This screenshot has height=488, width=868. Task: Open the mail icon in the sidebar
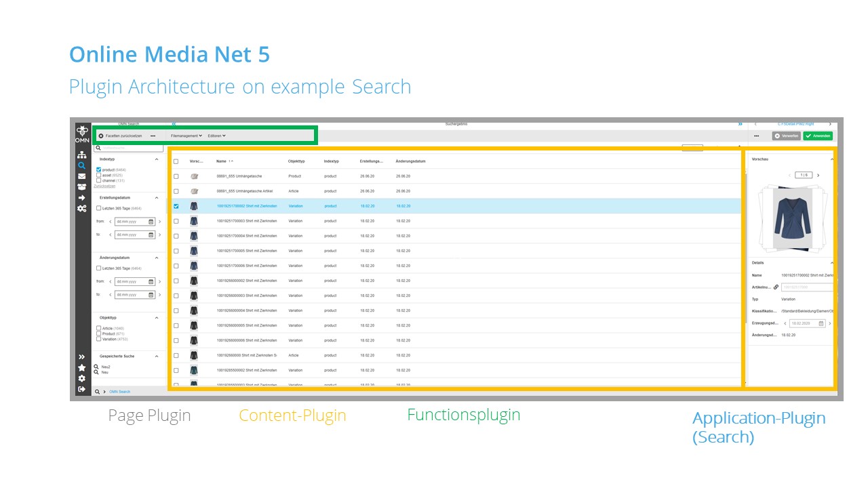(81, 178)
